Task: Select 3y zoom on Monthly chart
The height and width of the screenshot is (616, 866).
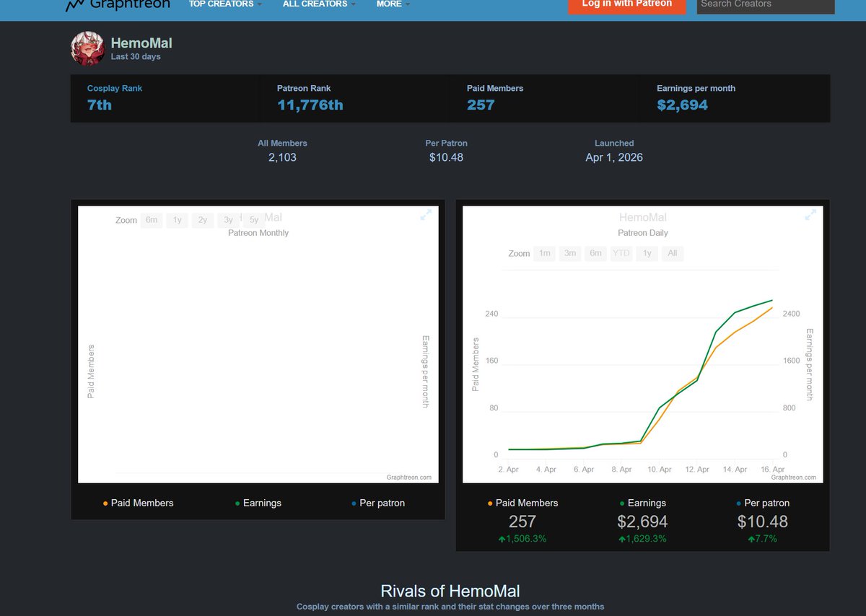Action: pos(228,220)
